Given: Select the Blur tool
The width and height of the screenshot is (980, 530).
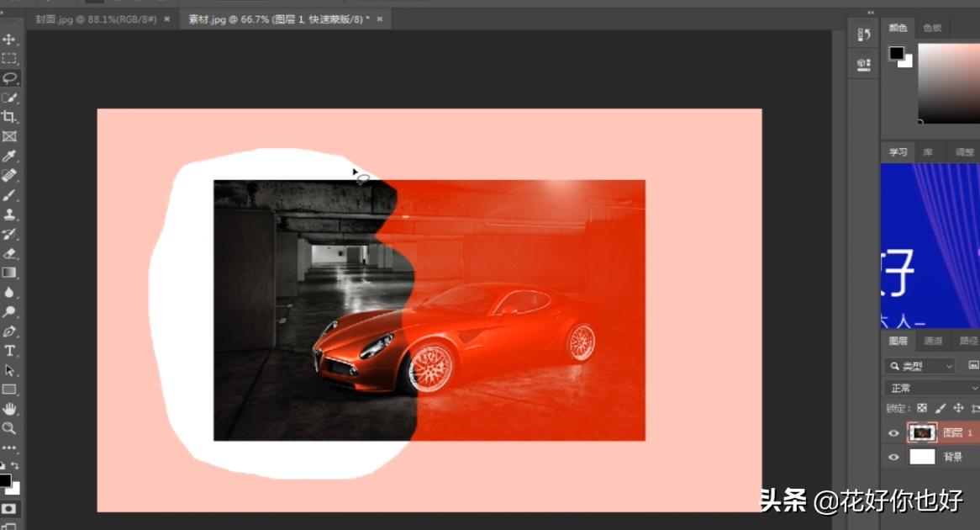Looking at the screenshot, I should point(8,292).
